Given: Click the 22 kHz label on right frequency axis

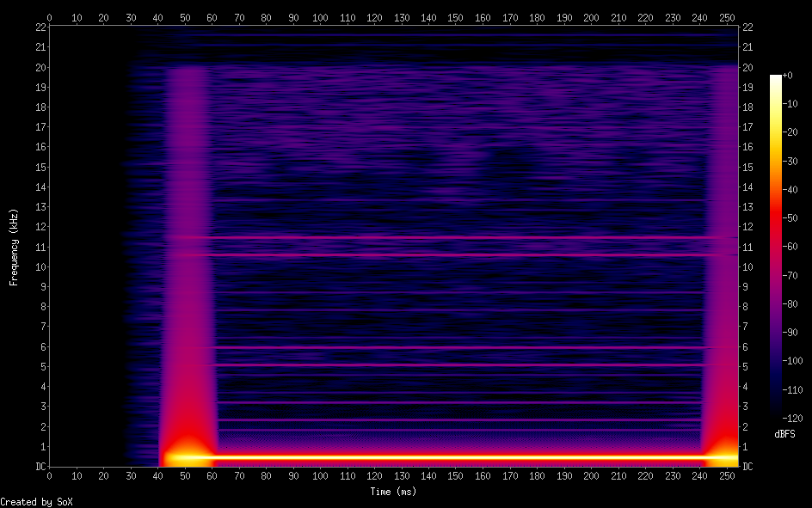Looking at the screenshot, I should pos(748,28).
